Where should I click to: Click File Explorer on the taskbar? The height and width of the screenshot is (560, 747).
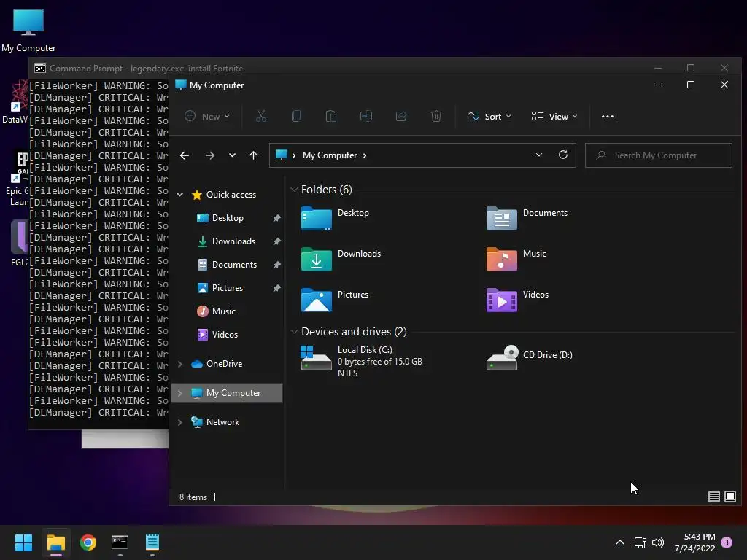[x=56, y=542]
